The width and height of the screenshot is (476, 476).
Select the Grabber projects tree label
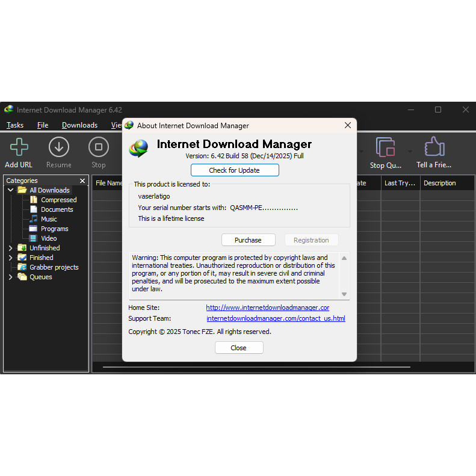point(54,267)
